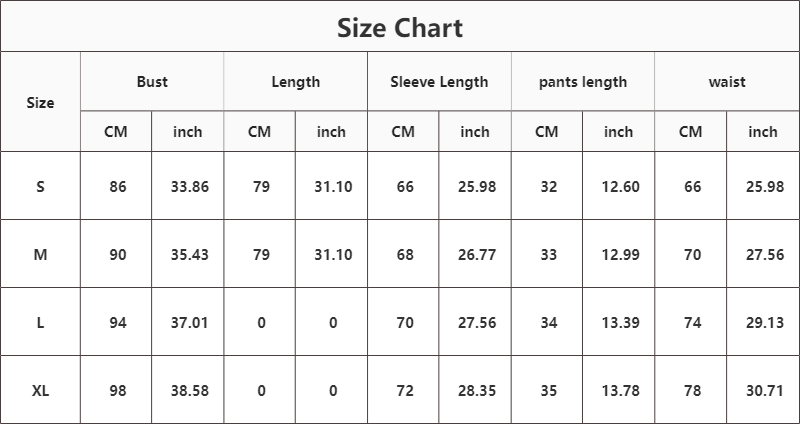Click the 12.60 pants length cell
The height and width of the screenshot is (424, 800).
pos(620,186)
